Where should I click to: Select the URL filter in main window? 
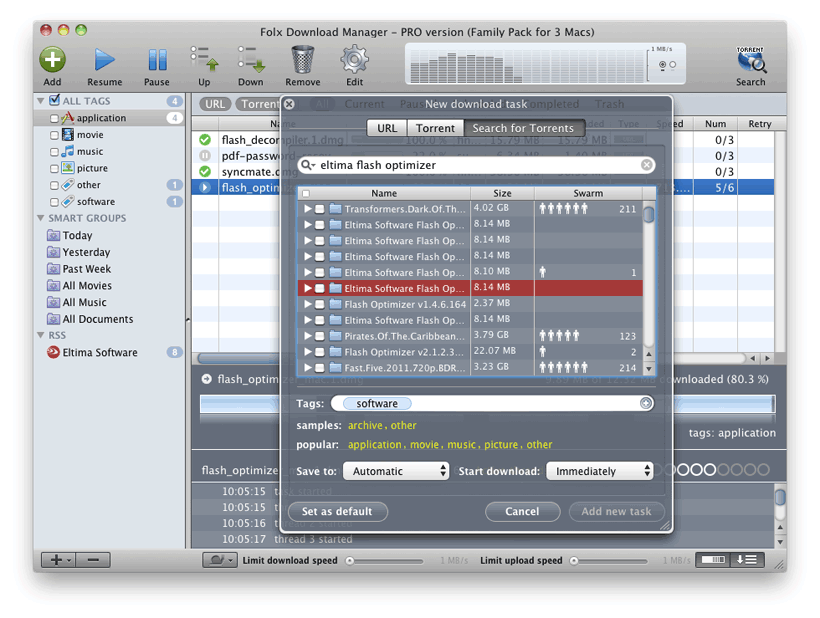(215, 104)
